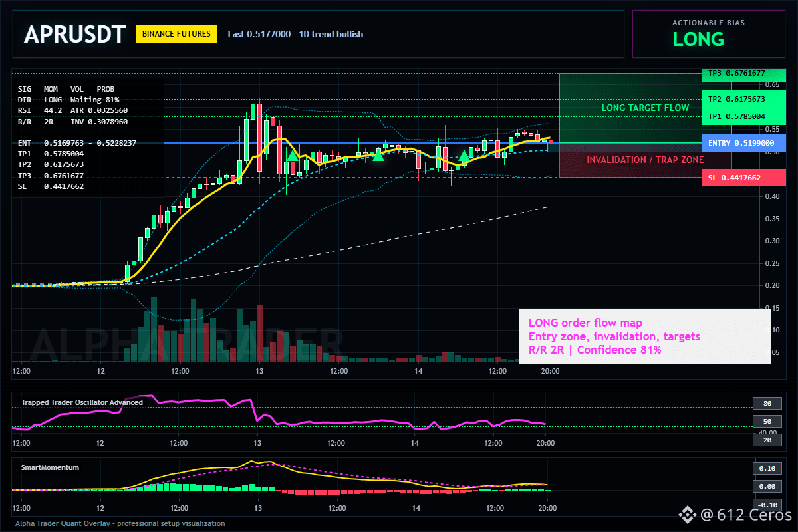
Task: Click the TP2 row in the info panel
Action: coord(51,164)
